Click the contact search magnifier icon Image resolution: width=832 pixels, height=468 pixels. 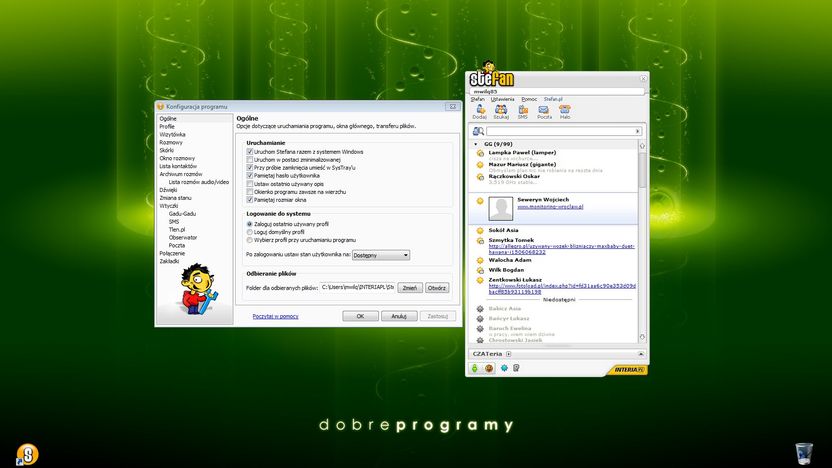pyautogui.click(x=478, y=131)
